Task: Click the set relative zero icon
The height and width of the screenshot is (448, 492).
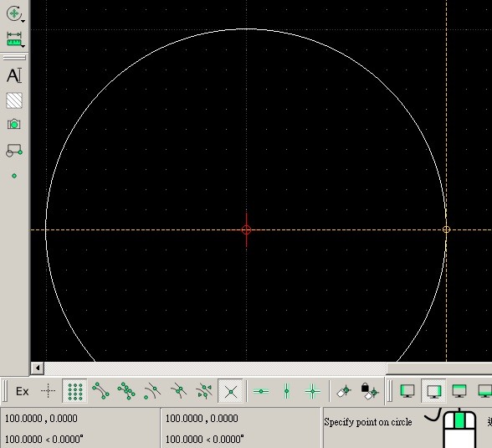Action: coord(344,391)
